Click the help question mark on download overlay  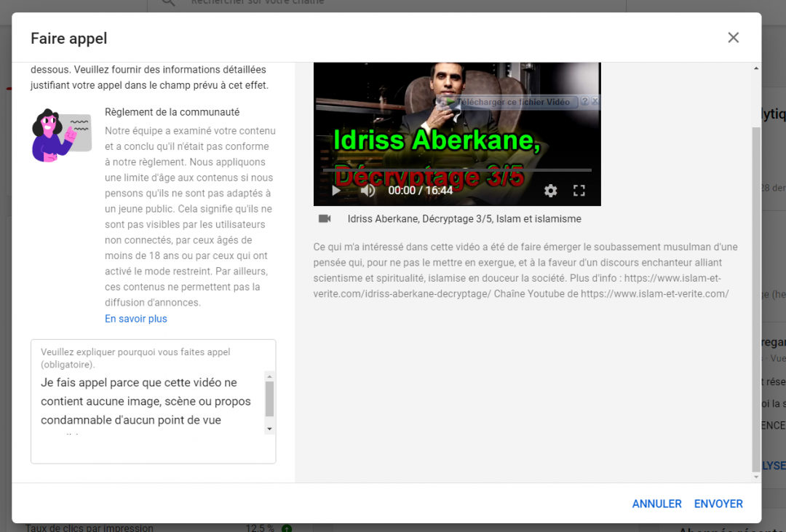584,101
